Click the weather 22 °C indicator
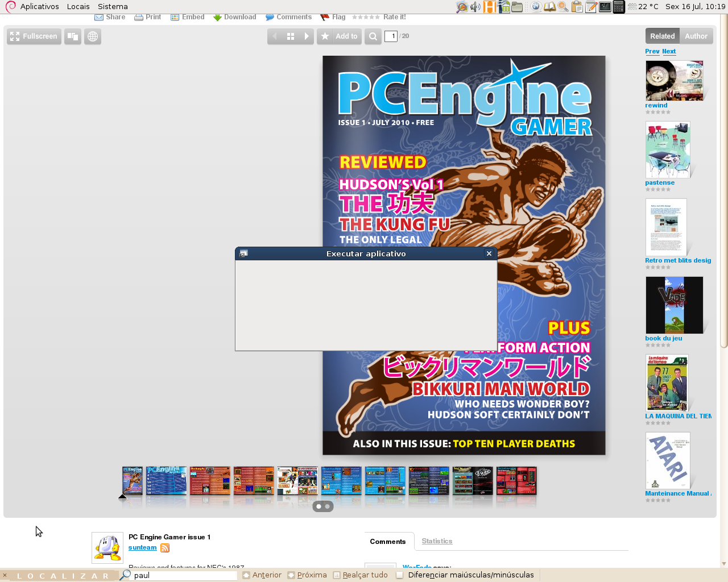The width and height of the screenshot is (728, 582). point(643,7)
